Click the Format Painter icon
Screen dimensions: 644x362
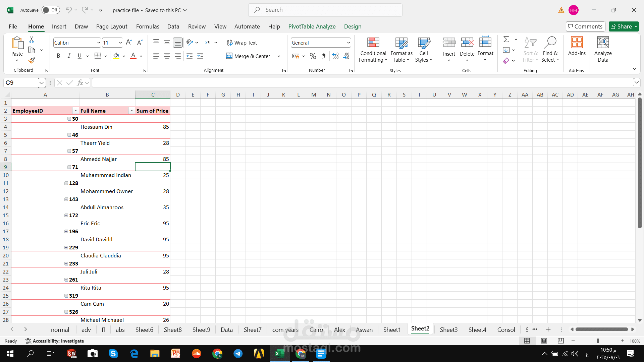point(32,61)
